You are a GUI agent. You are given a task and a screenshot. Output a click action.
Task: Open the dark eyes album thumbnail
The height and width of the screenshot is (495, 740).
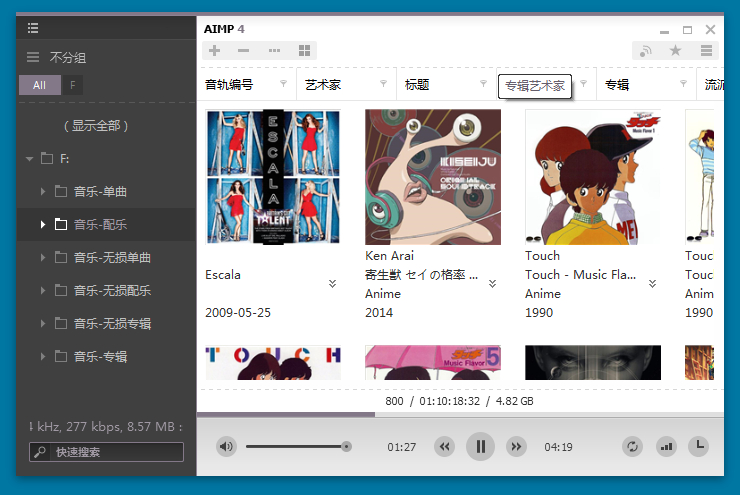[x=593, y=363]
